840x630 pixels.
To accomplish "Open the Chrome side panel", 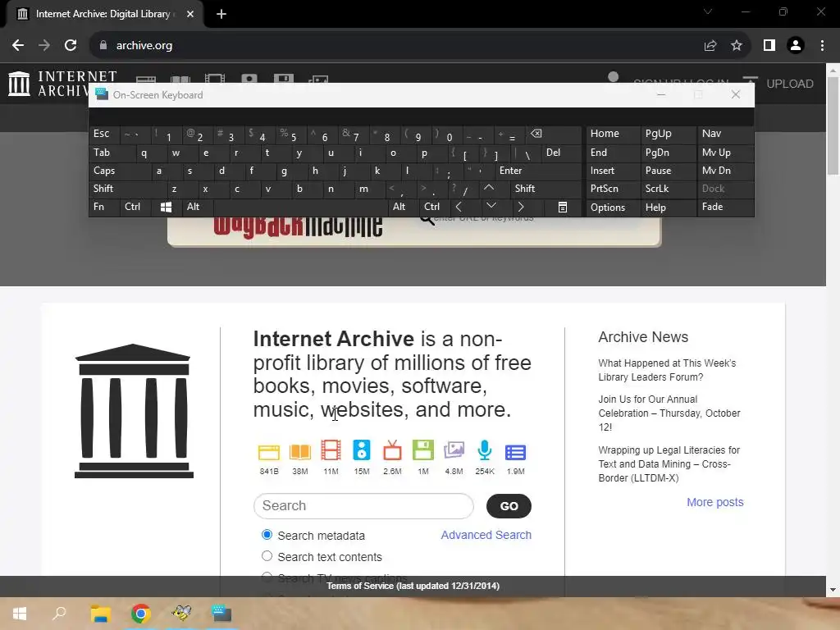I will (x=769, y=46).
